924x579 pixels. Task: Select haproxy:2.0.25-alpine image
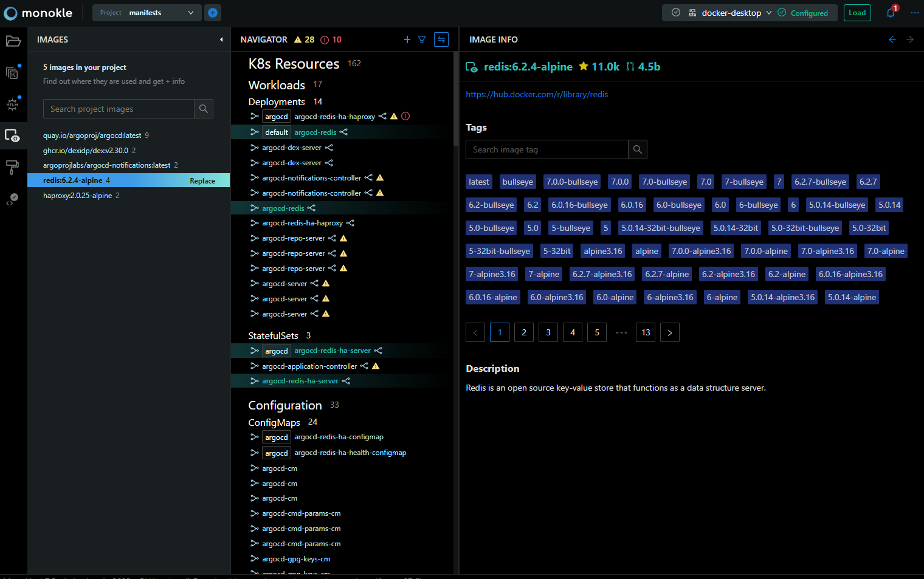[x=77, y=196]
